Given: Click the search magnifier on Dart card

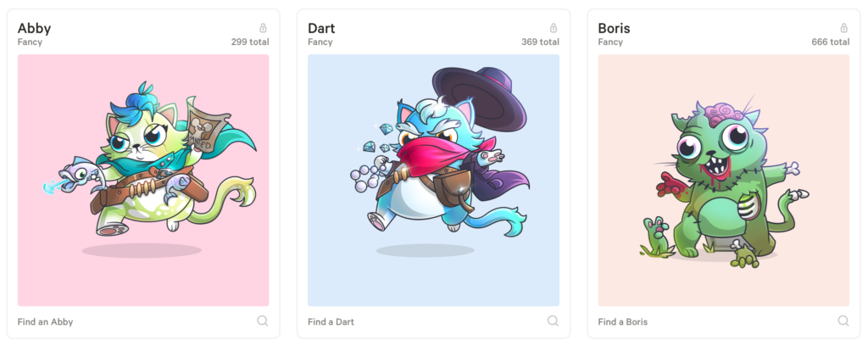Looking at the screenshot, I should (x=553, y=321).
